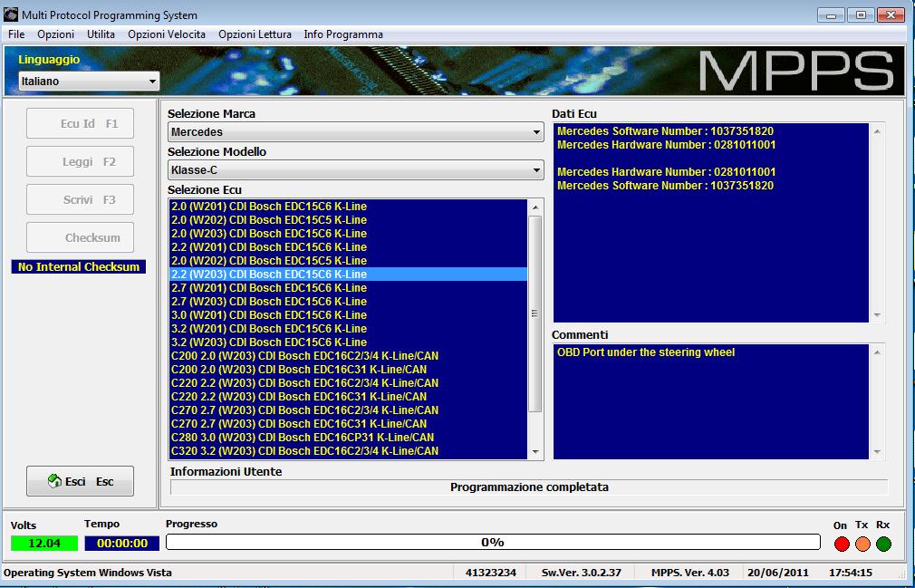Click the green Rx status indicator
The height and width of the screenshot is (588, 915).
tap(883, 544)
